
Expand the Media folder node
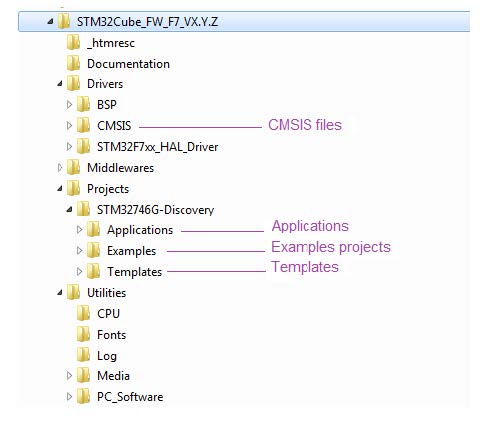point(69,376)
